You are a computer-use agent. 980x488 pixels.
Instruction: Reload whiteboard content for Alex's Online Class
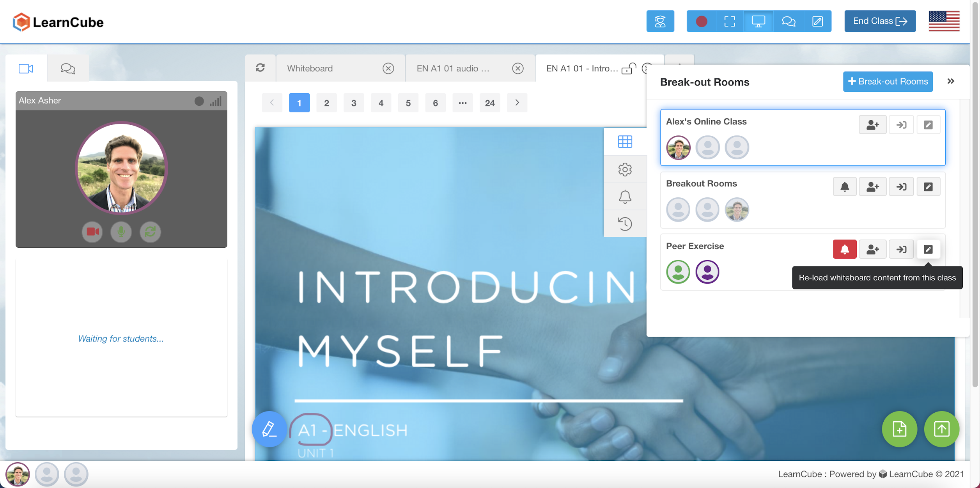pos(928,125)
